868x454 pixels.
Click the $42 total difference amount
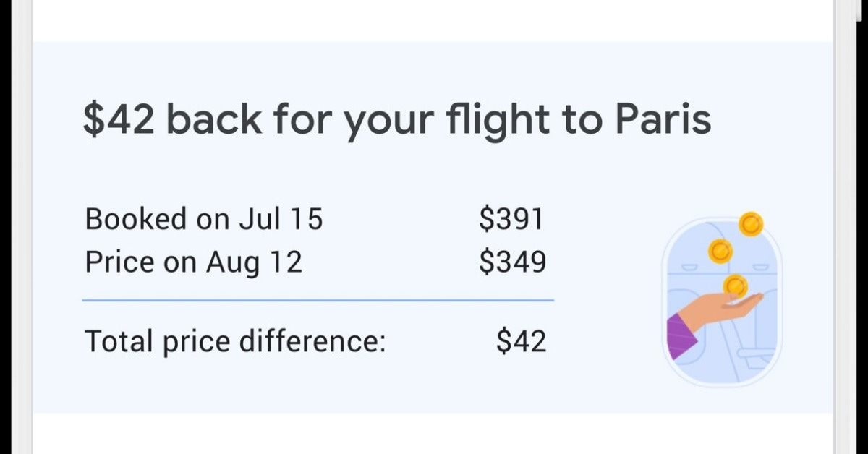[x=521, y=340]
